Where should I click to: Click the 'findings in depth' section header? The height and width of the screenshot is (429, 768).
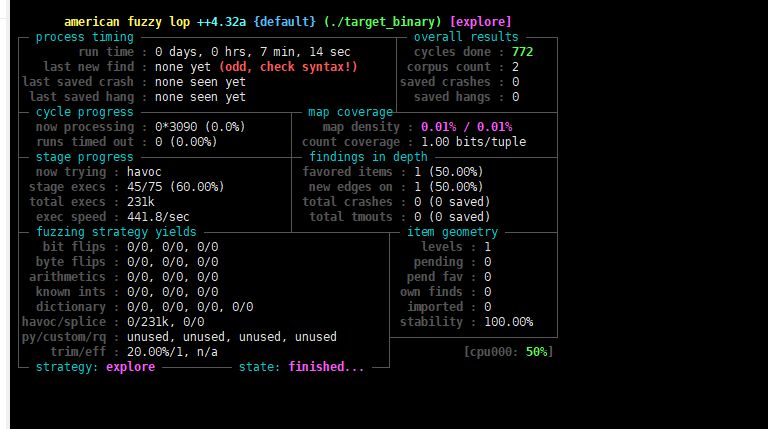coord(368,157)
